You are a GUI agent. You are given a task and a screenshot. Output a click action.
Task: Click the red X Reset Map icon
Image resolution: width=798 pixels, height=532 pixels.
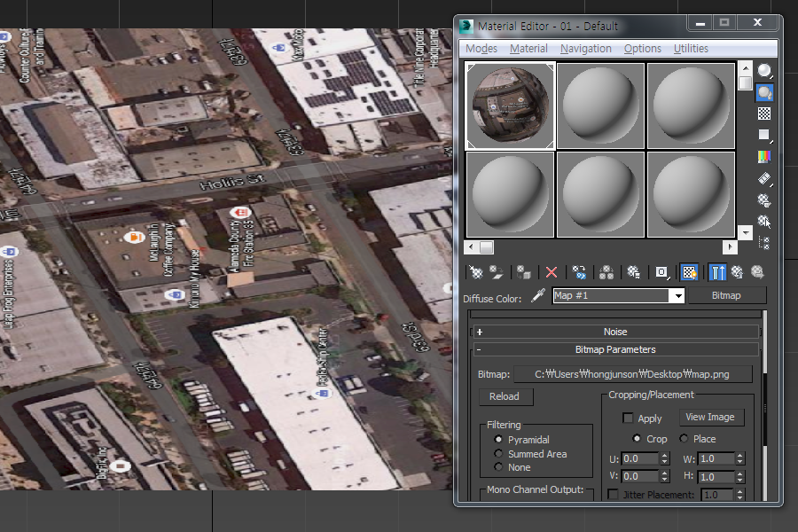coord(552,272)
